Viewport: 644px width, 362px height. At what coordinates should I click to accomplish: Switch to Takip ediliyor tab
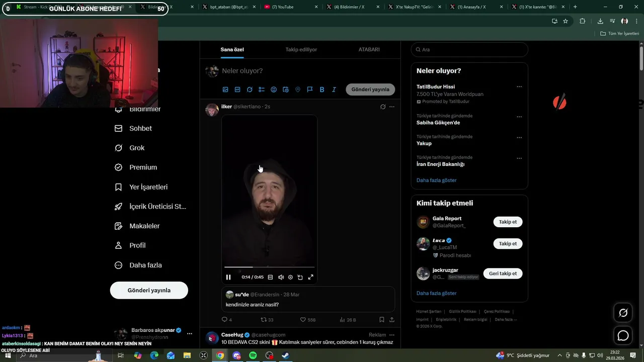pos(301,49)
